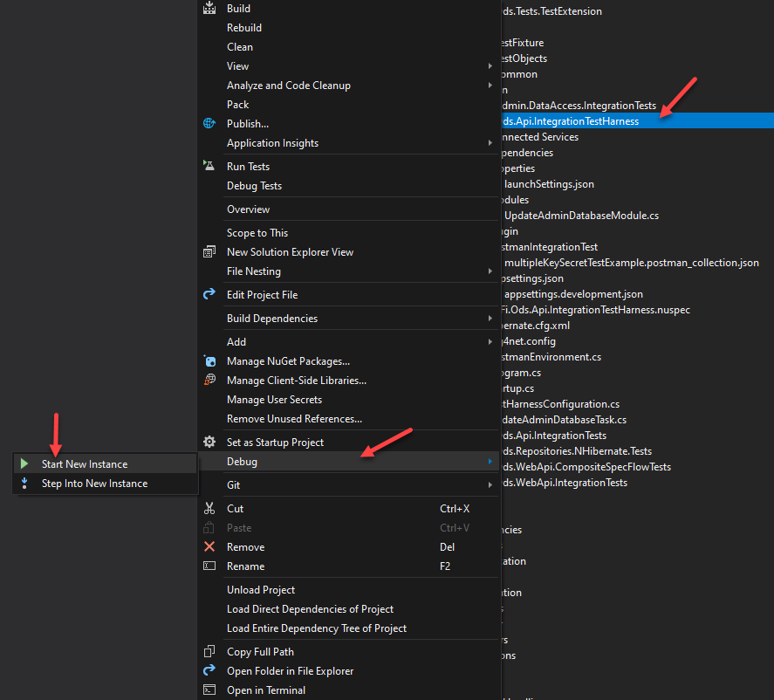Open UpdateAdminDatabaseModule.cs file

pos(581,216)
